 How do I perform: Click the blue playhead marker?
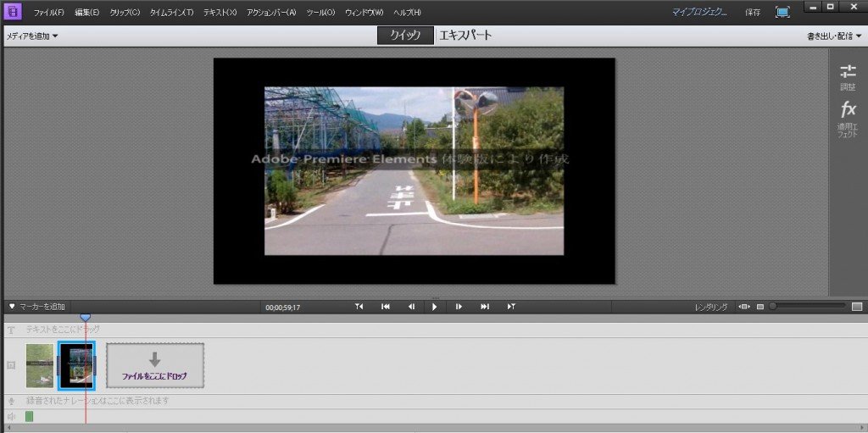click(x=86, y=317)
